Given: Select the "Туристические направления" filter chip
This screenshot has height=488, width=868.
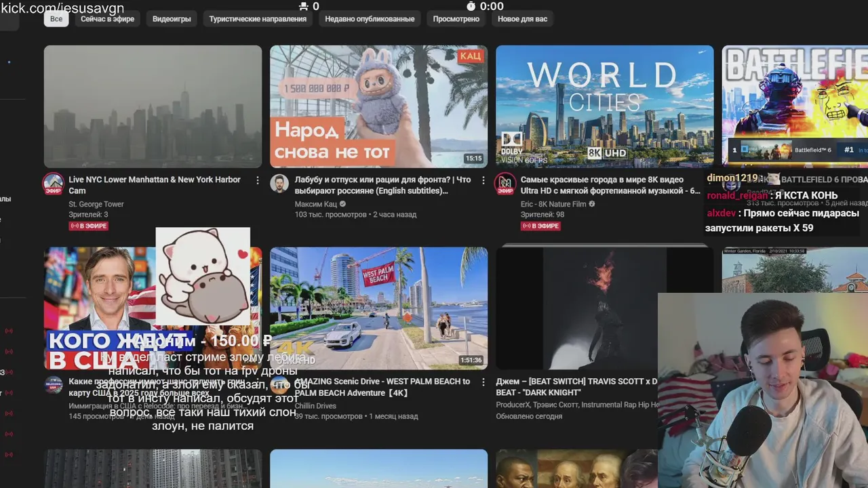Looking at the screenshot, I should (258, 19).
